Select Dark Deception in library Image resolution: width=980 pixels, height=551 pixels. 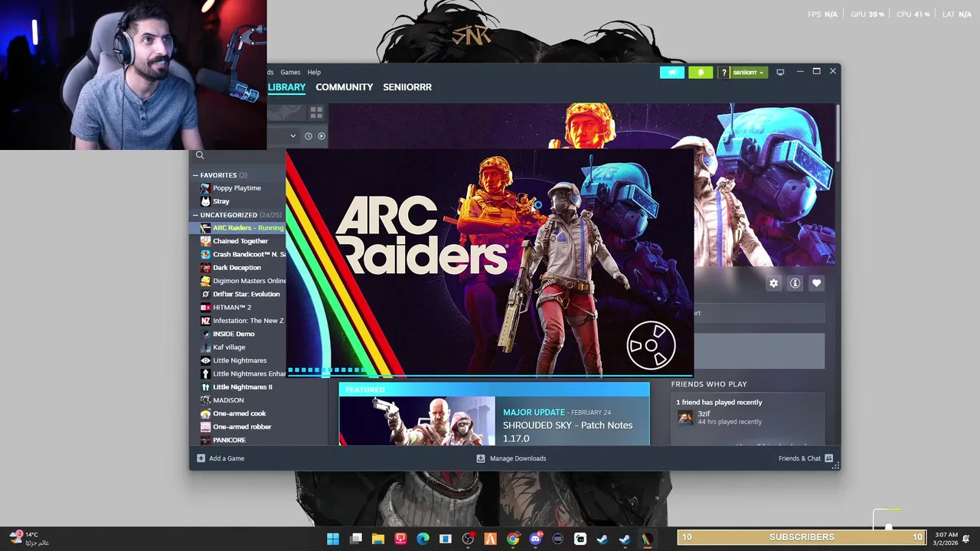(x=237, y=268)
